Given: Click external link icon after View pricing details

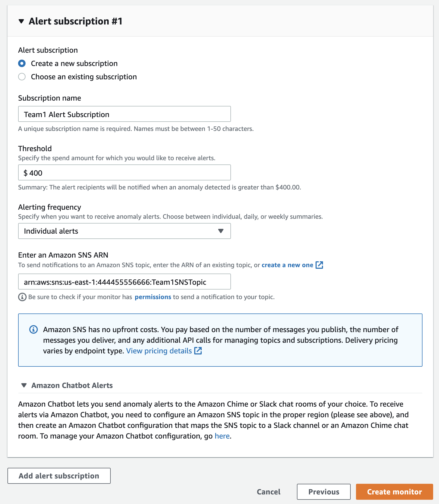Looking at the screenshot, I should [x=198, y=351].
